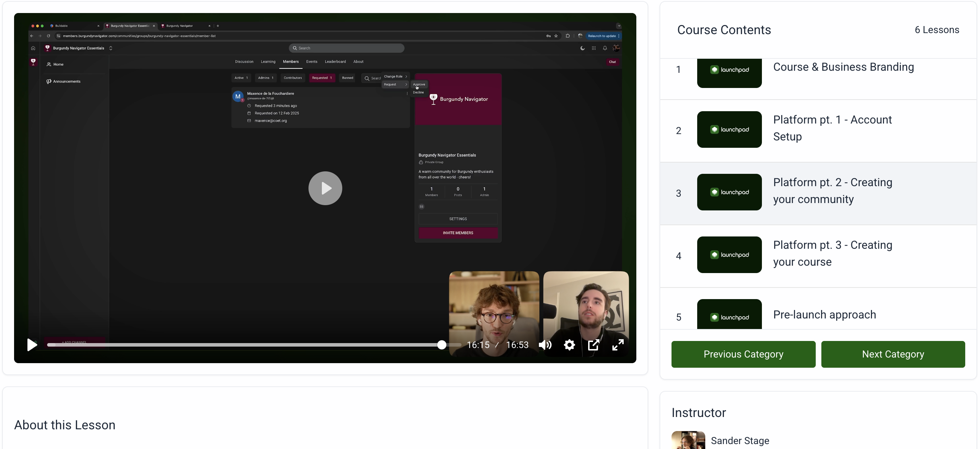In the video, choose Decline from the menu
The width and height of the screenshot is (980, 449).
click(418, 93)
